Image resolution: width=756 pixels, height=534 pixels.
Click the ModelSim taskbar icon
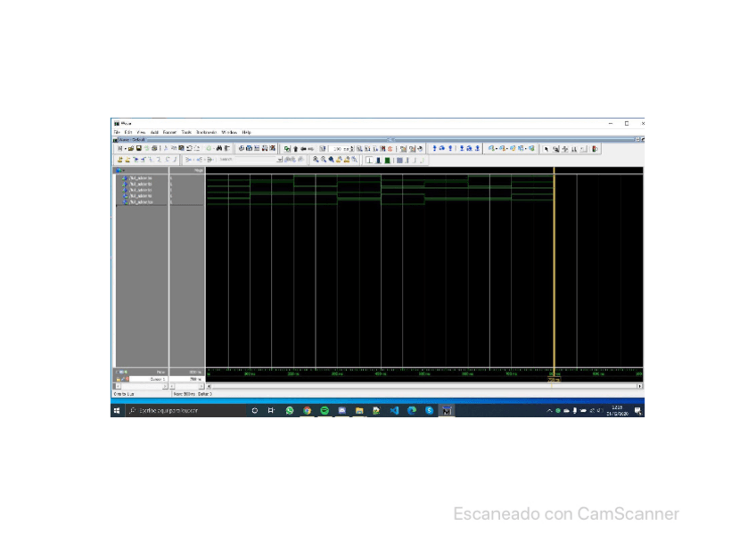click(447, 411)
